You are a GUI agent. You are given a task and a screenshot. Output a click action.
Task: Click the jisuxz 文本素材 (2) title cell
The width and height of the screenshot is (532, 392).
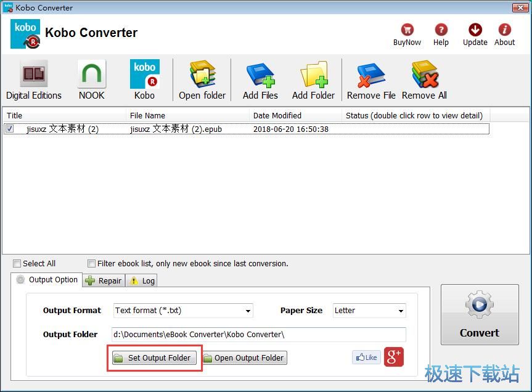pos(62,129)
